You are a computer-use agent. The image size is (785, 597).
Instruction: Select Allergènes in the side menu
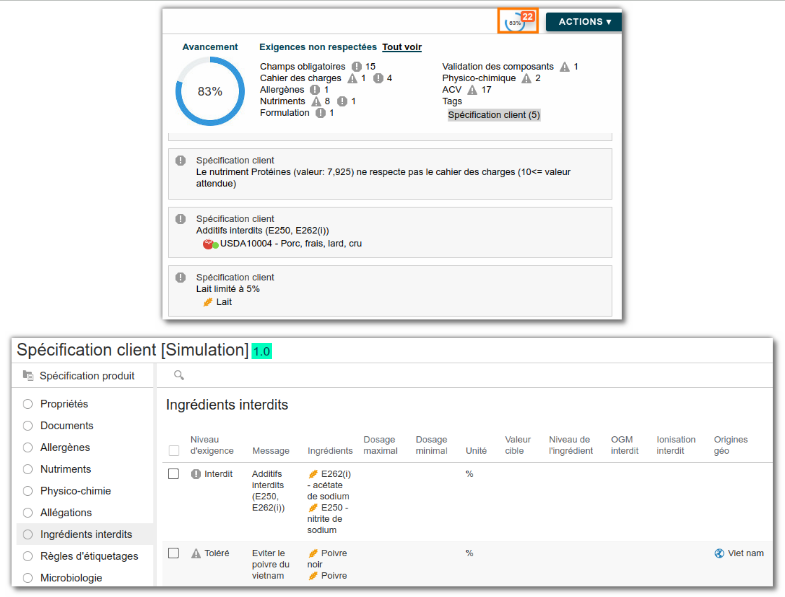tap(65, 447)
